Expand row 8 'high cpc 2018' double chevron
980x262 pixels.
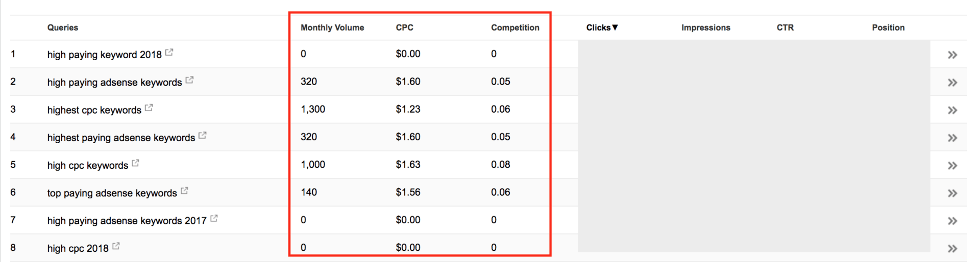[952, 249]
